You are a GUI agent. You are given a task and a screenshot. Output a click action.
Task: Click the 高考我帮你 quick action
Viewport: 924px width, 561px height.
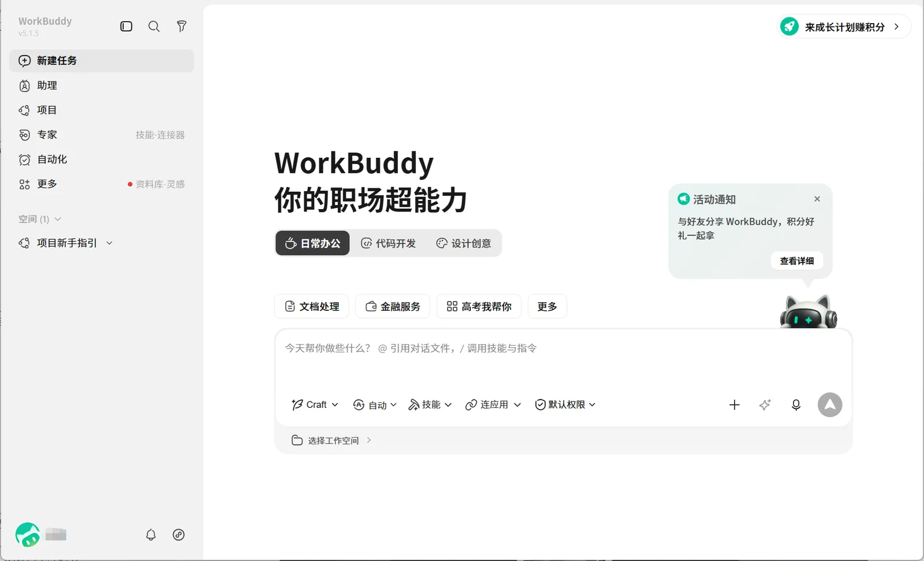479,306
